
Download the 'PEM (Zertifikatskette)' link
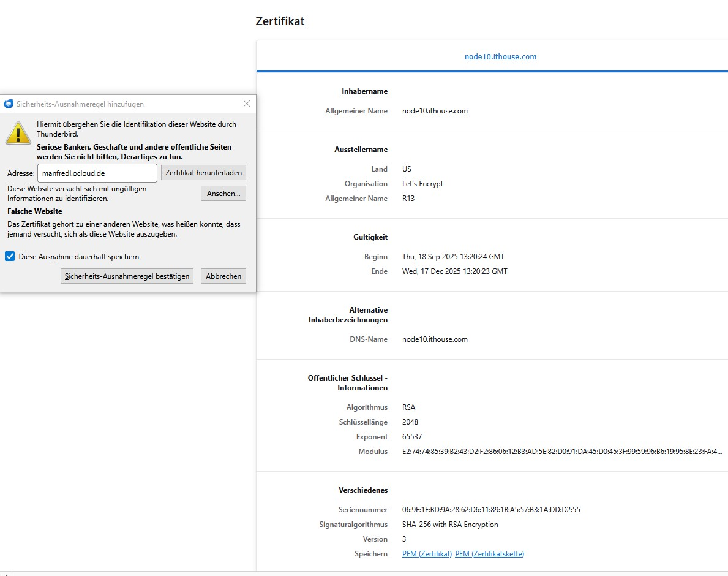click(x=489, y=554)
